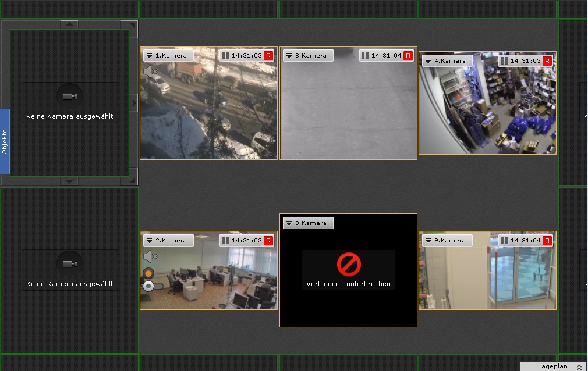Pause the 9.Kamera live video

504,241
